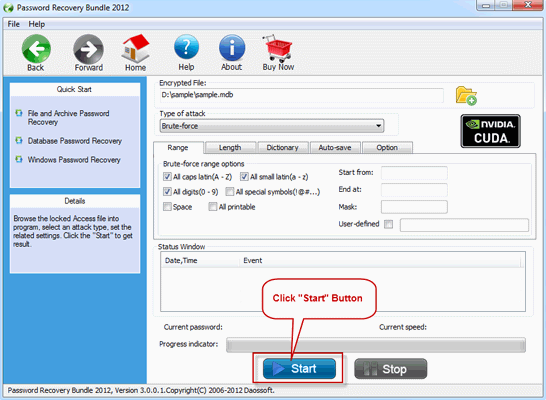Open Help with the question mark icon
This screenshot has height=400, width=546.
186,47
